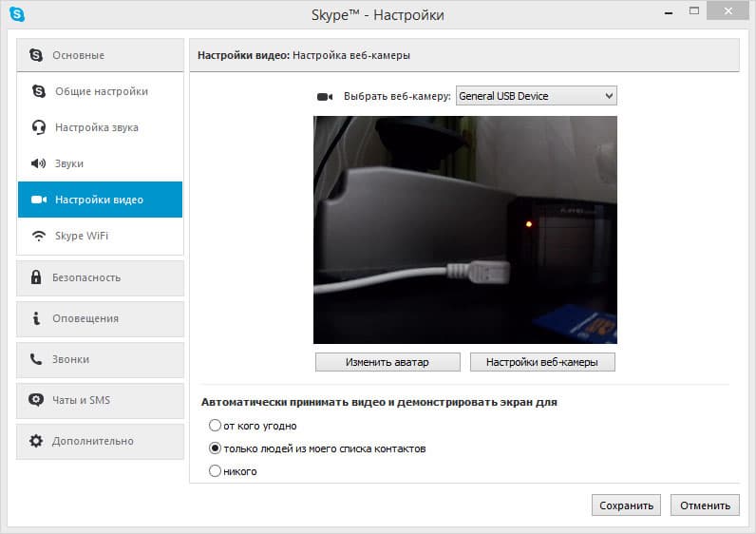Click the Настройки веб-камеры button
The height and width of the screenshot is (534, 756).
542,362
